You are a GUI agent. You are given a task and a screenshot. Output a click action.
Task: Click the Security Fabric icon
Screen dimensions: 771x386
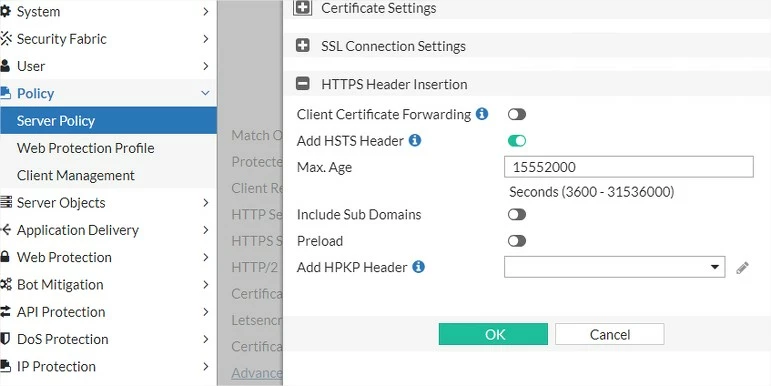(x=5, y=39)
